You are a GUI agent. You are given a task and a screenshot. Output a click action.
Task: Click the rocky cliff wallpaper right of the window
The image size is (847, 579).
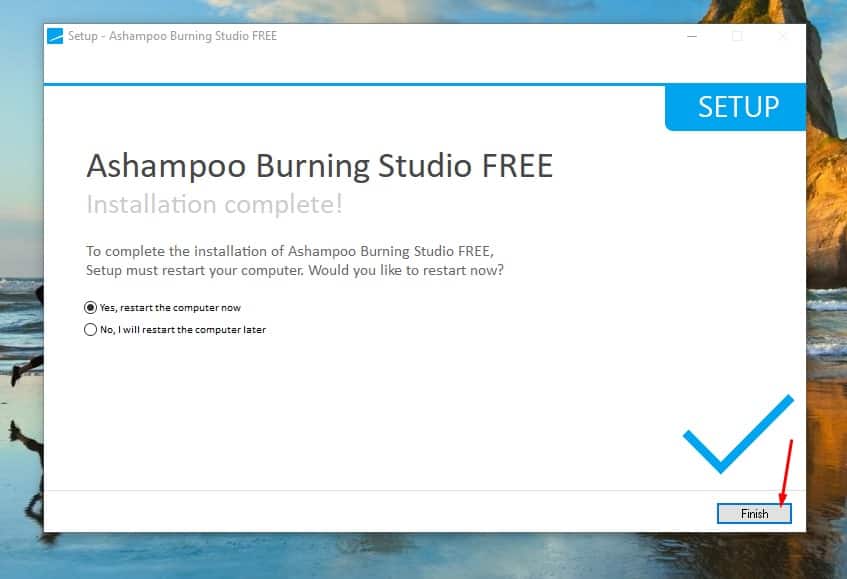pyautogui.click(x=826, y=200)
